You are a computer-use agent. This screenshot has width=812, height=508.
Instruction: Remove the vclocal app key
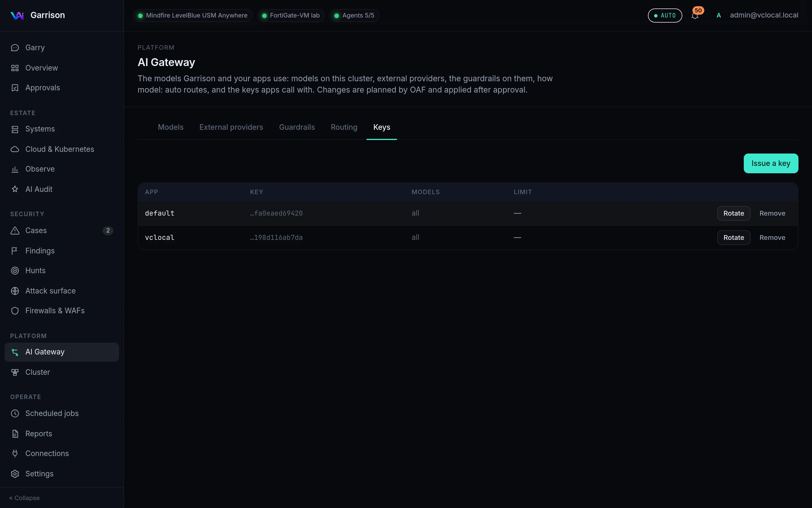point(772,238)
